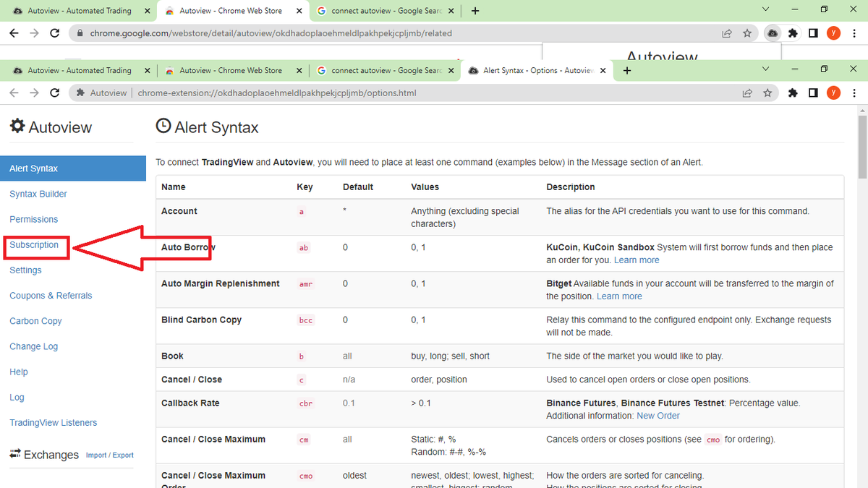The width and height of the screenshot is (868, 488).
Task: Click the 'Blind Carbon Copy' row name
Action: pos(201,320)
